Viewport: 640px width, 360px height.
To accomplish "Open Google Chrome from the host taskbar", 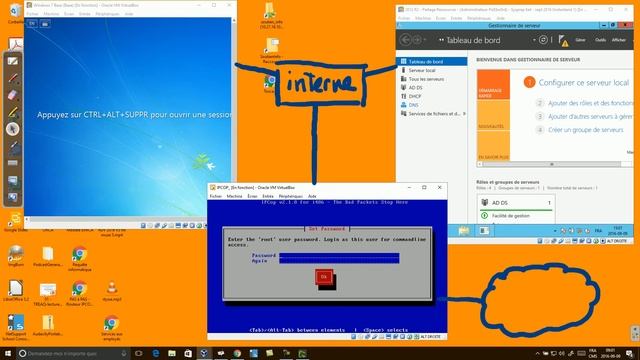I will pyautogui.click(x=237, y=353).
